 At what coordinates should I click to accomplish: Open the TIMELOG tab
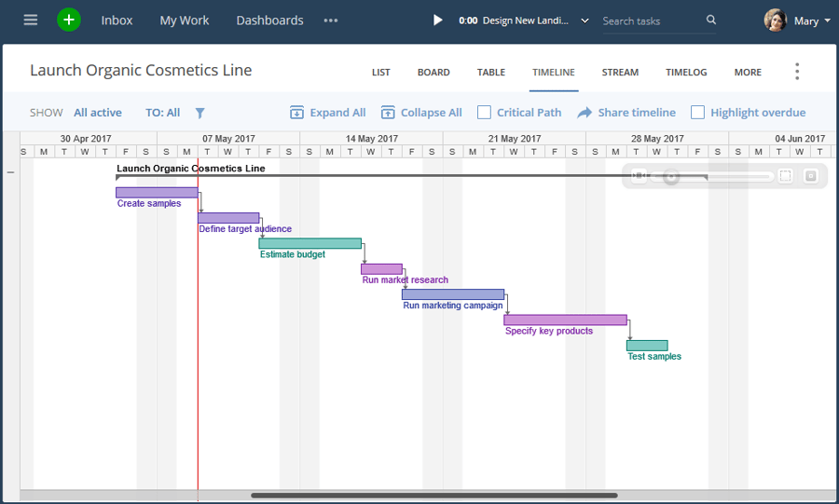pyautogui.click(x=686, y=72)
